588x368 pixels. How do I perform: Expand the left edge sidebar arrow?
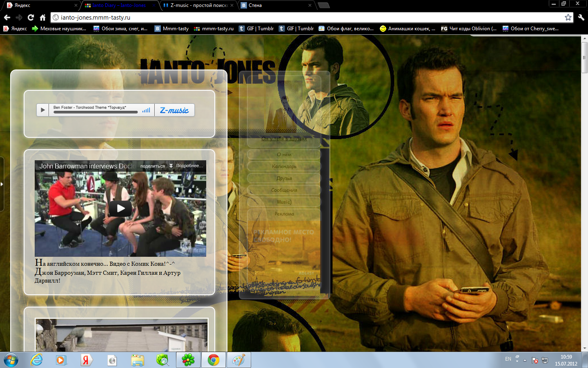(2, 184)
